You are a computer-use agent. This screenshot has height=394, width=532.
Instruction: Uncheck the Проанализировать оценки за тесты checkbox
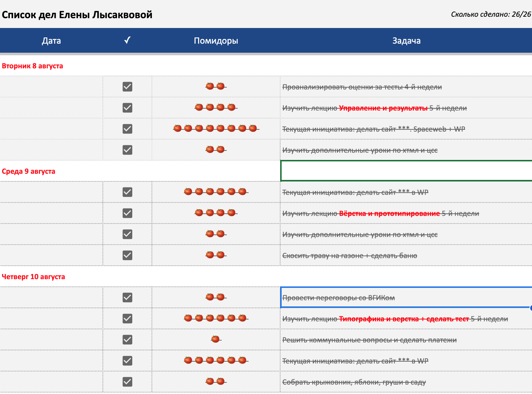127,87
